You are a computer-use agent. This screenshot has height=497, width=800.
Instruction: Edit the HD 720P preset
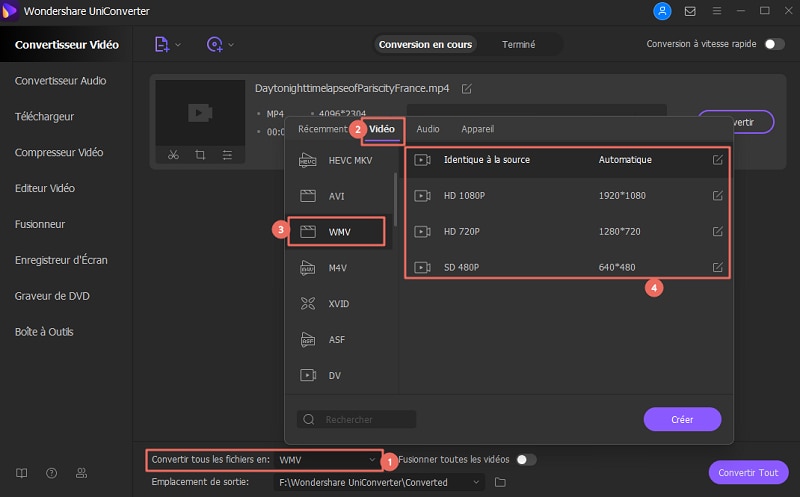(x=717, y=231)
